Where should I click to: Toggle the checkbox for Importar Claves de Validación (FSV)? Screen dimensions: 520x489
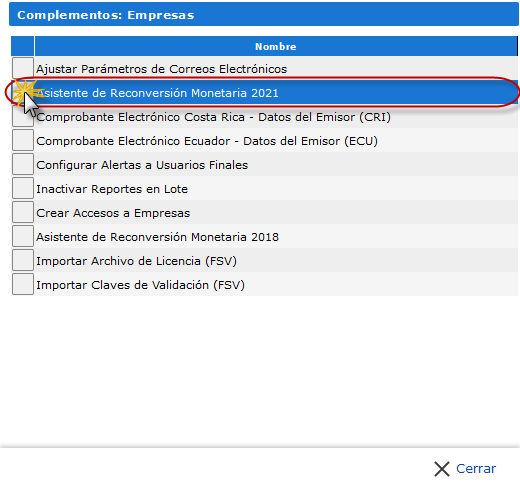(23, 284)
